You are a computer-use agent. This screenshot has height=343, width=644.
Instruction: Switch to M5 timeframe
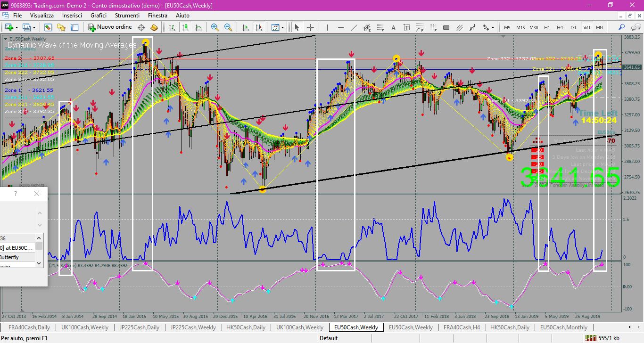pos(507,27)
